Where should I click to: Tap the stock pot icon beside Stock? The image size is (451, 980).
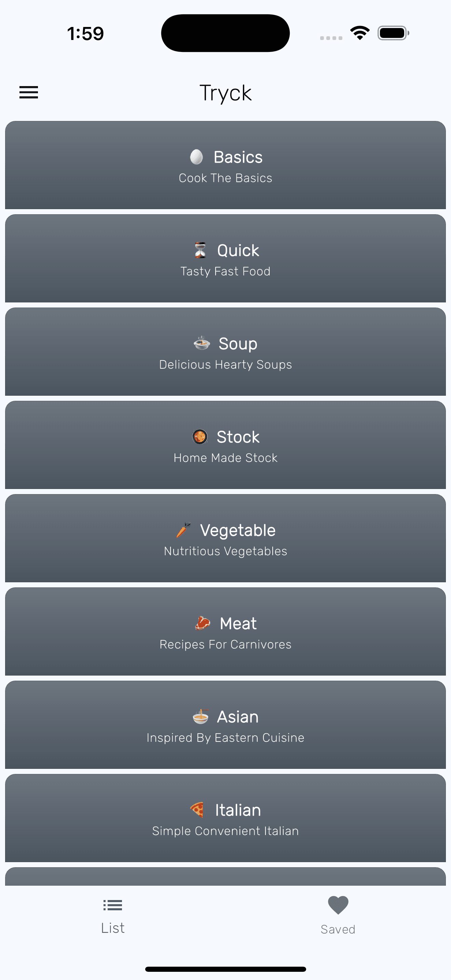(x=200, y=437)
